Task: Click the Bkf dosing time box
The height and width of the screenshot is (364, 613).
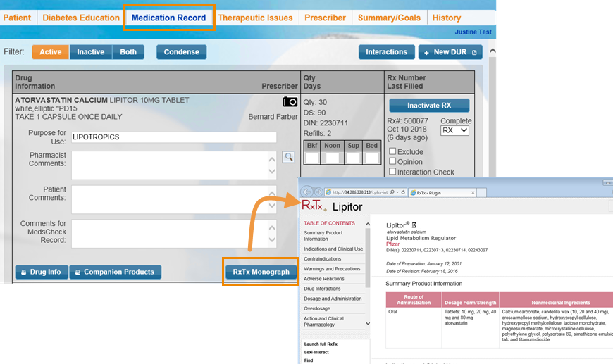Action: click(x=312, y=158)
